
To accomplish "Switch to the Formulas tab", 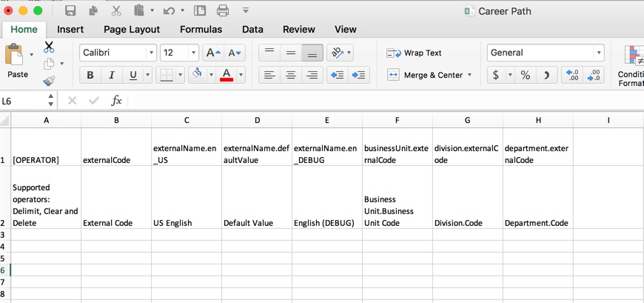I will 201,30.
